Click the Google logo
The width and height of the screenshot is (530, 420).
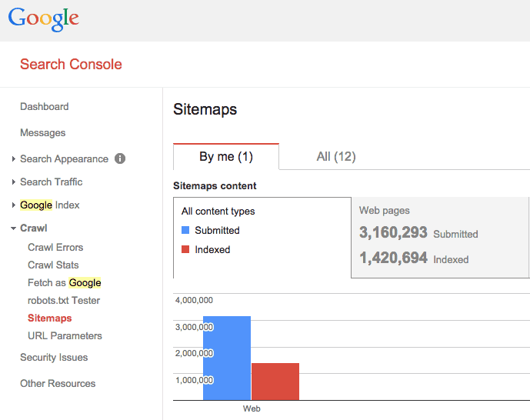pos(44,19)
